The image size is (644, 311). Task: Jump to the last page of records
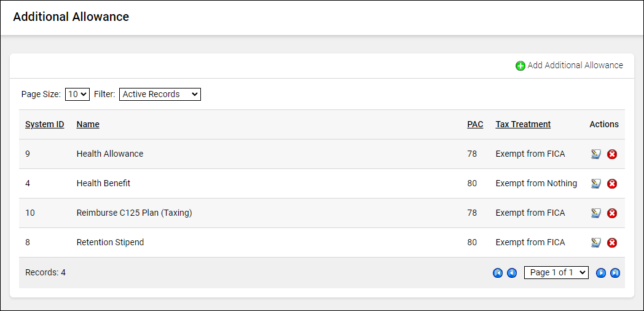click(x=615, y=273)
